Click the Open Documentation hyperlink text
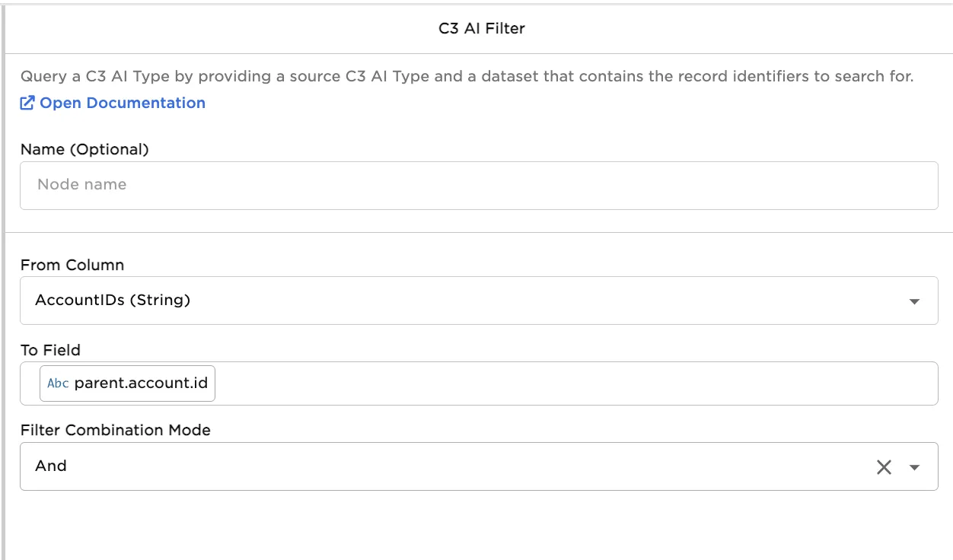Screen dimensions: 953x560 122,102
